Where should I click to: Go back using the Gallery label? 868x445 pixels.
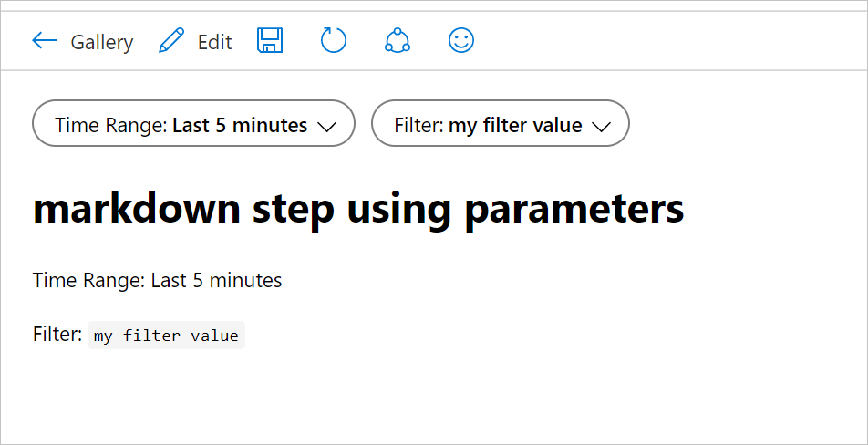coord(102,42)
